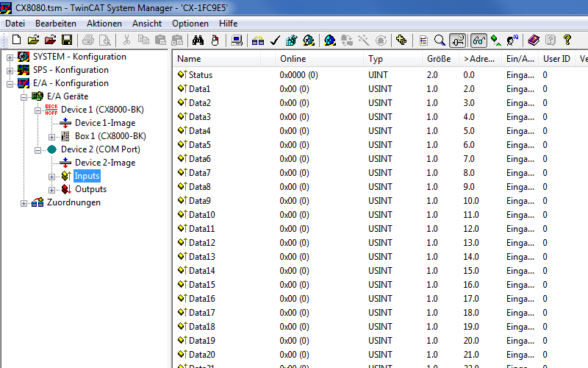Viewport: 588px width, 368px height.
Task: Click the green diamond sub-items icon
Action: 495,40
